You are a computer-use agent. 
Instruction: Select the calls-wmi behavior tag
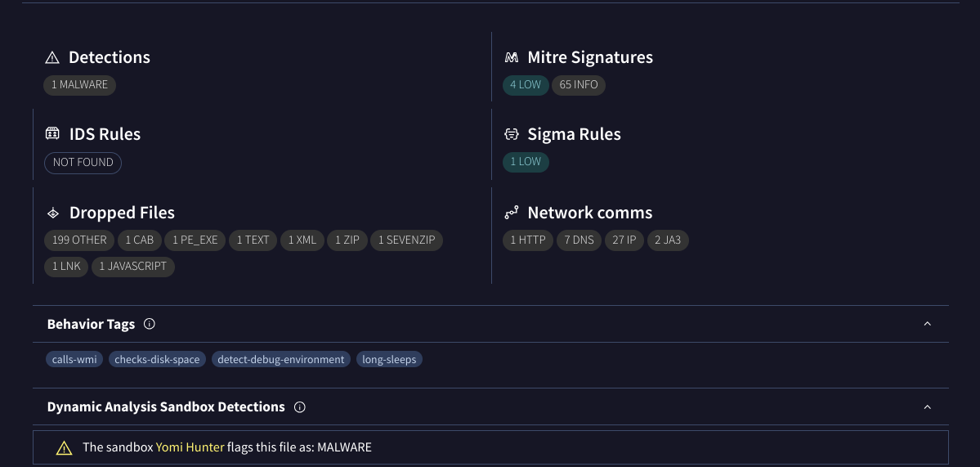(x=74, y=359)
